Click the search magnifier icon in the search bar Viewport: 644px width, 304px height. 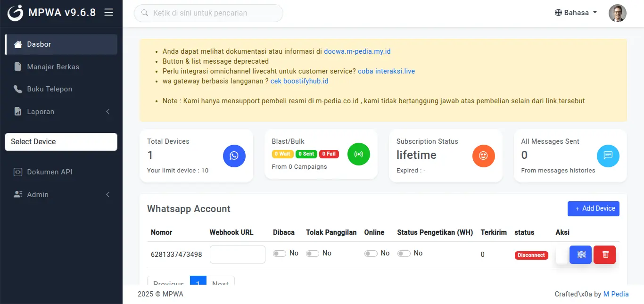pyautogui.click(x=145, y=13)
